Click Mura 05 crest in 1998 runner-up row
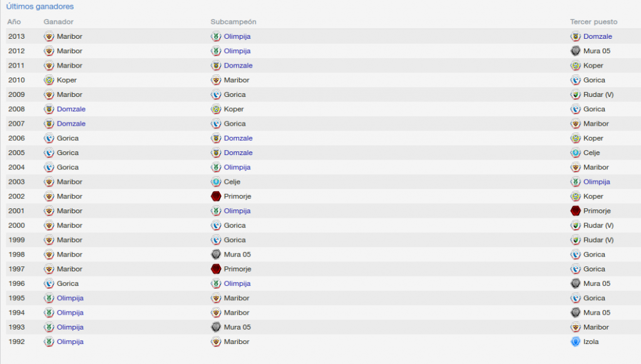The height and width of the screenshot is (364, 641). 216,255
